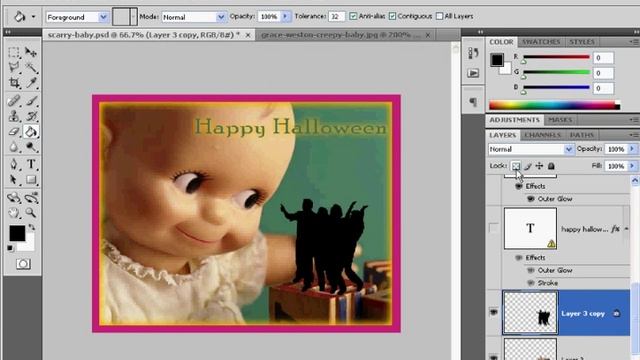
Task: Select the Rectangle shape tool
Action: pyautogui.click(x=31, y=180)
